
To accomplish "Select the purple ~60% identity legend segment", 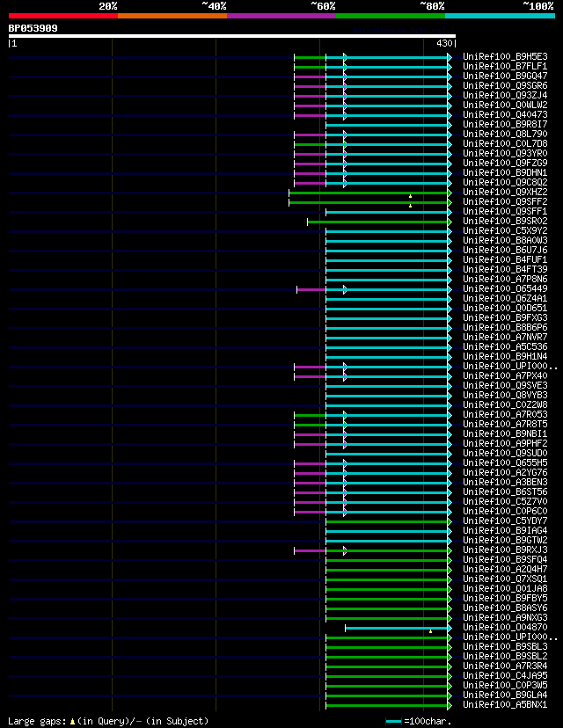I will click(281, 16).
